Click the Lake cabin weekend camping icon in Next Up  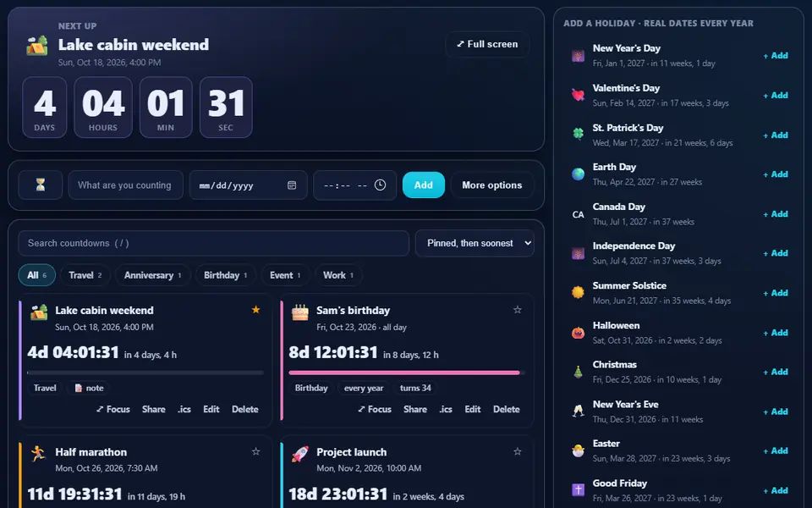point(37,45)
